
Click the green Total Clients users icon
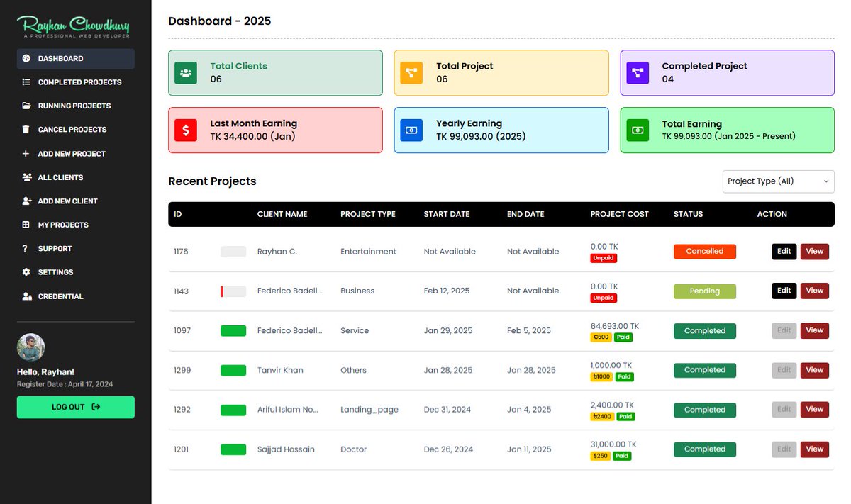[x=186, y=72]
